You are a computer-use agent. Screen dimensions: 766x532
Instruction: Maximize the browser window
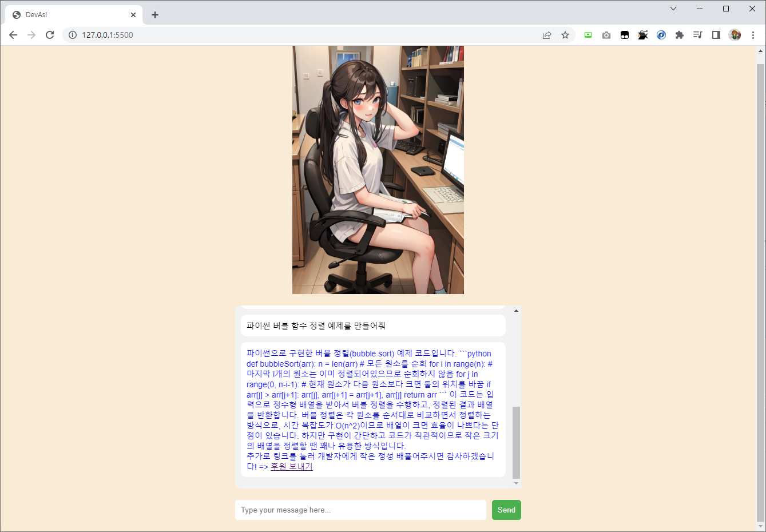tap(726, 9)
